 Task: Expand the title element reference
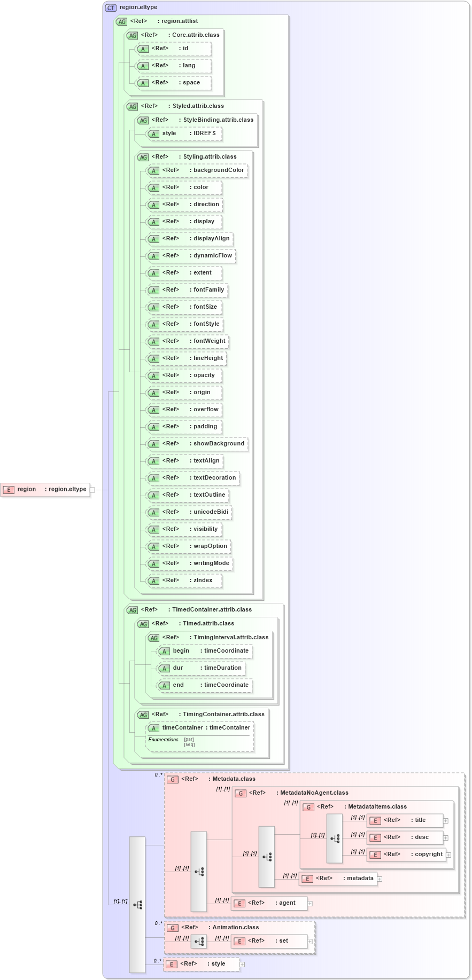click(x=446, y=821)
